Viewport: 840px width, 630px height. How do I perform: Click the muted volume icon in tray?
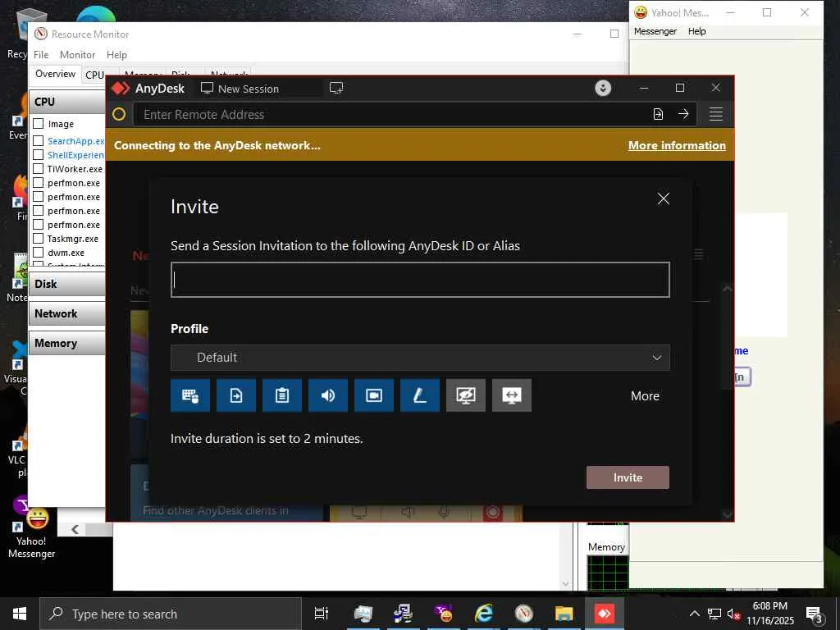733,614
